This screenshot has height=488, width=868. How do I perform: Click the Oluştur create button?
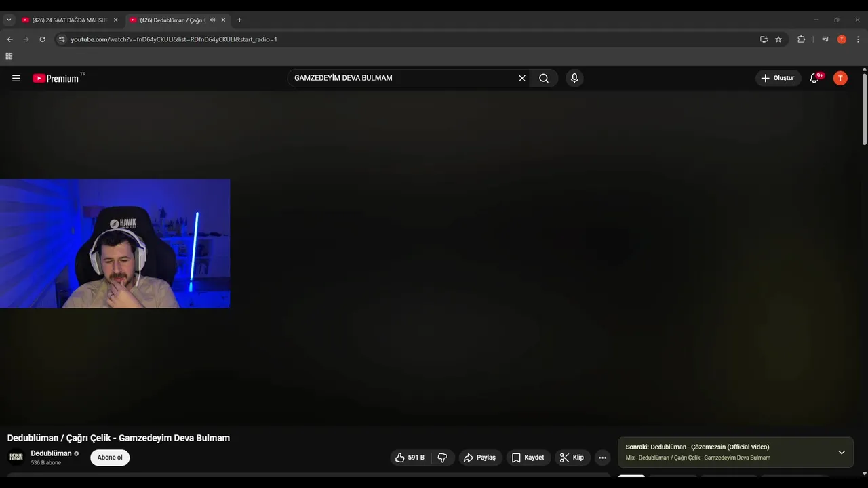pos(778,78)
